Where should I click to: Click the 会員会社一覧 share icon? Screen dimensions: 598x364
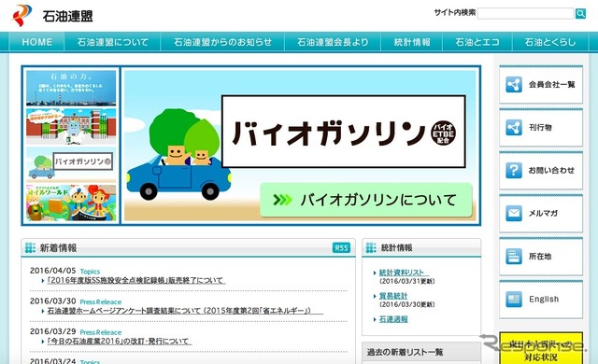(514, 85)
